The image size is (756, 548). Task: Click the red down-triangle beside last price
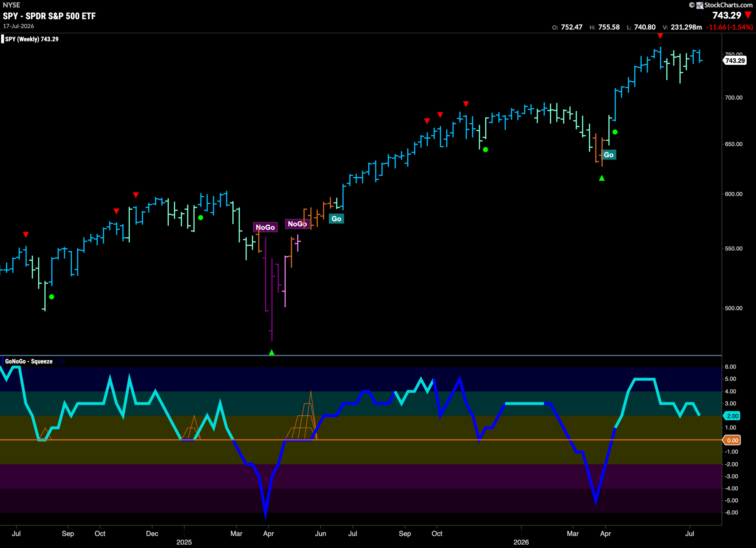pos(748,15)
